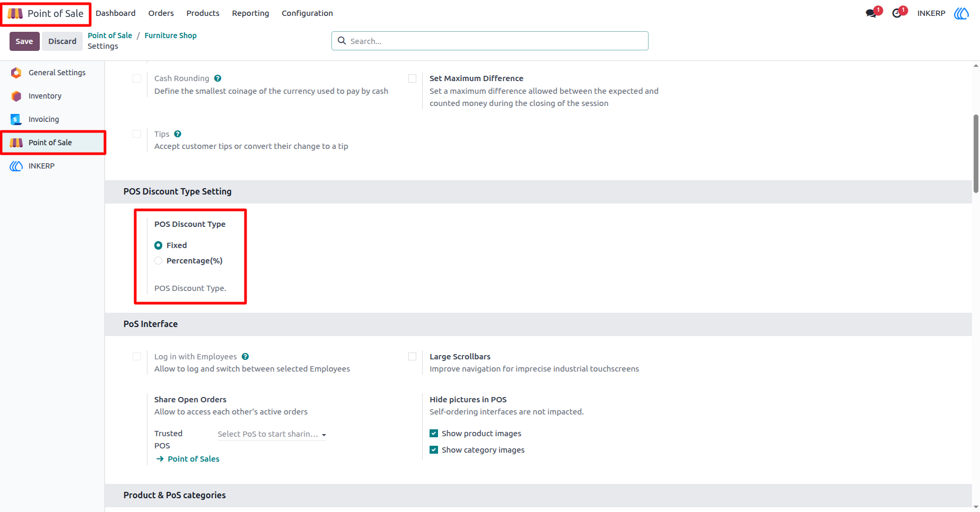Open the Trusted POS selection dropdown
The width and height of the screenshot is (980, 512).
[272, 434]
